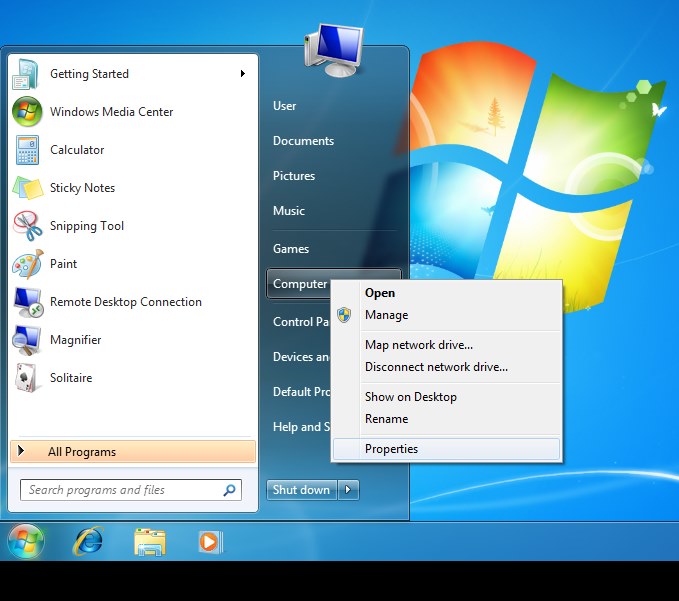Expand the Getting Started submenu arrow
Viewport: 679px width, 601px height.
tap(243, 74)
